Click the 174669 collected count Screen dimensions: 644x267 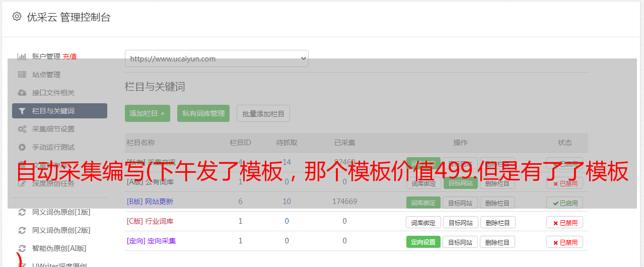(x=344, y=202)
